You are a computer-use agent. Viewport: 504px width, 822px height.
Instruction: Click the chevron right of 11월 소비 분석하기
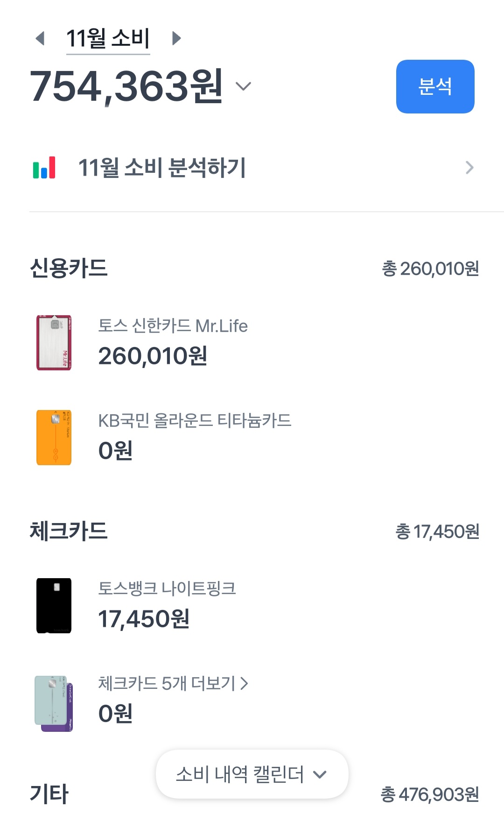[469, 168]
